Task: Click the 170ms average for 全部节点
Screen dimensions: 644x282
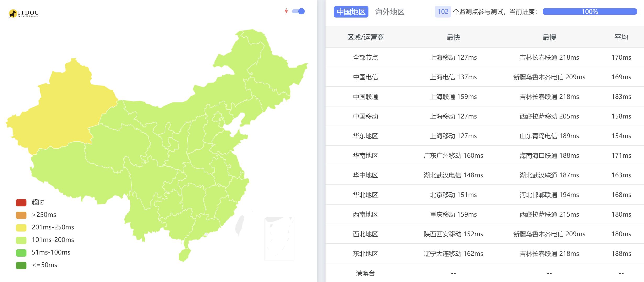Action: point(621,57)
